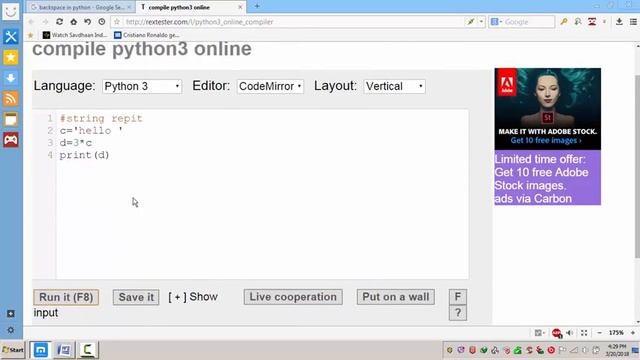Viewport: 640px width, 360px height.
Task: Click the Run it (F8) button
Action: click(66, 297)
